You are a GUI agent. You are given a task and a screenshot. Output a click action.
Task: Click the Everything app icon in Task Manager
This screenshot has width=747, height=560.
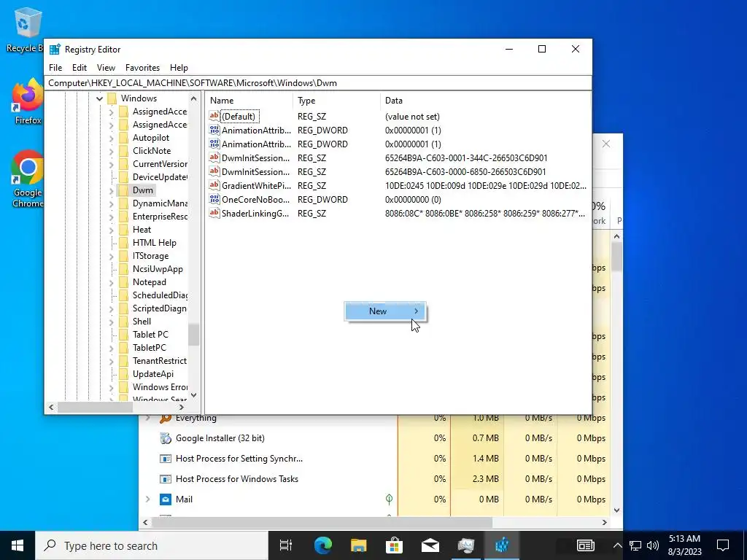[x=166, y=418]
